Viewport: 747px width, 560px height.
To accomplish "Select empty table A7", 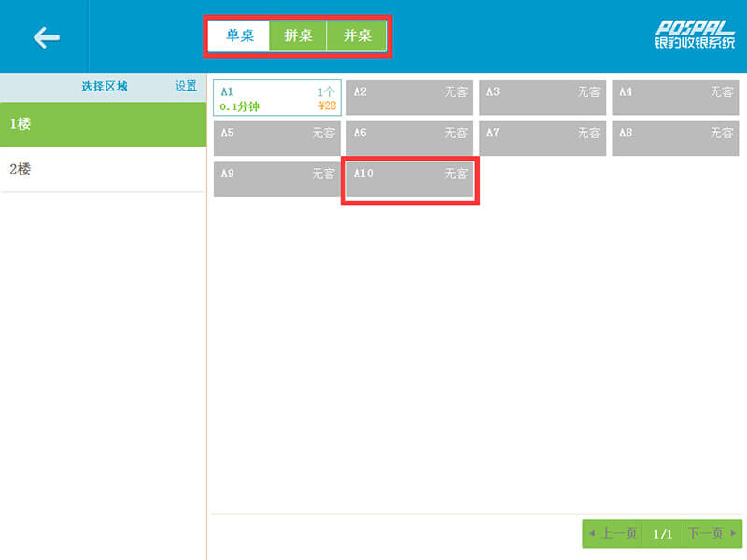I will (x=543, y=139).
